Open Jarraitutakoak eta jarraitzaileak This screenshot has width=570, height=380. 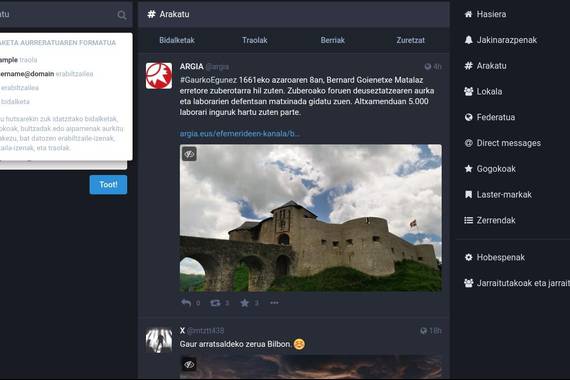[517, 283]
